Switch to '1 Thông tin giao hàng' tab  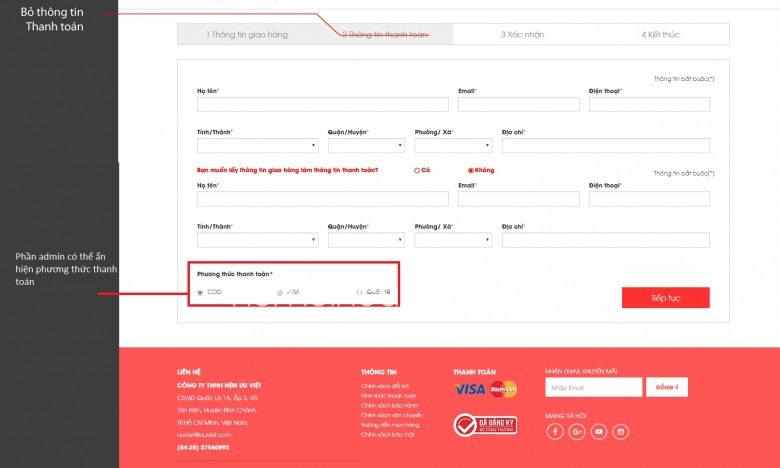[247, 35]
